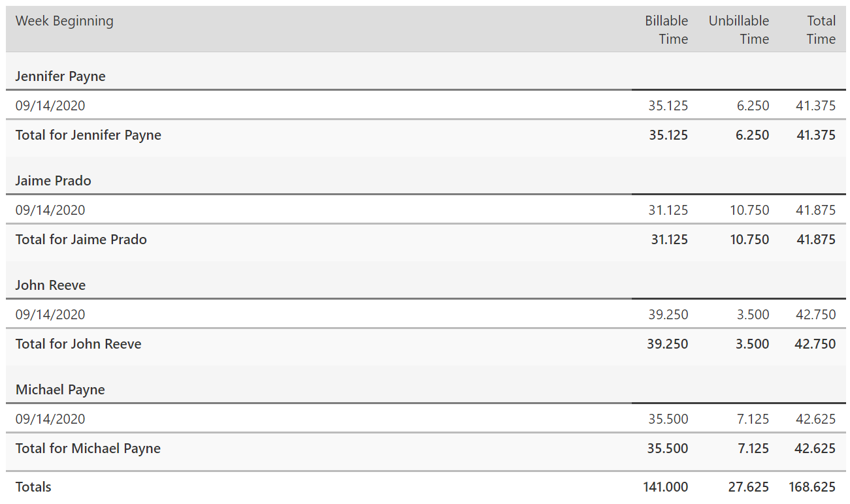Click the 09/14/2020 date under Jennifer Payne
Image resolution: width=850 pixels, height=504 pixels.
50,105
